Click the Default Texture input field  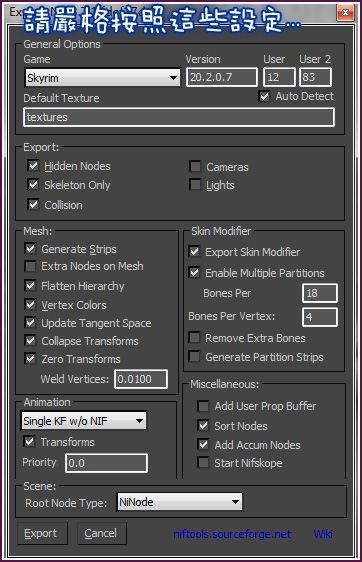click(179, 117)
